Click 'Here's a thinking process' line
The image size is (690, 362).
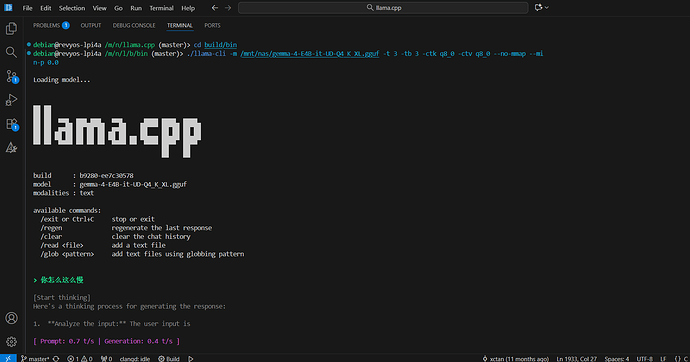129,306
